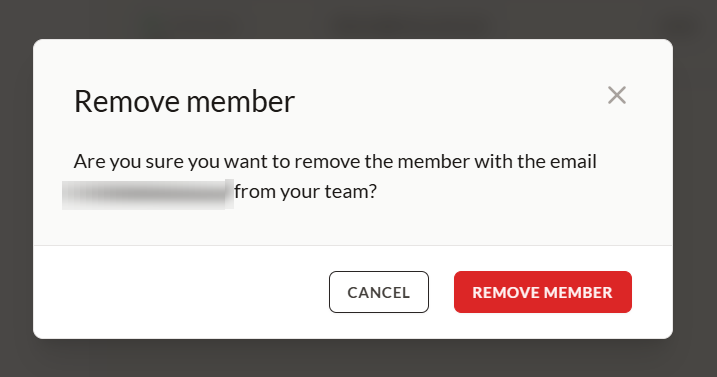The height and width of the screenshot is (377, 717).
Task: Cancel removing the team member
Action: 379,292
